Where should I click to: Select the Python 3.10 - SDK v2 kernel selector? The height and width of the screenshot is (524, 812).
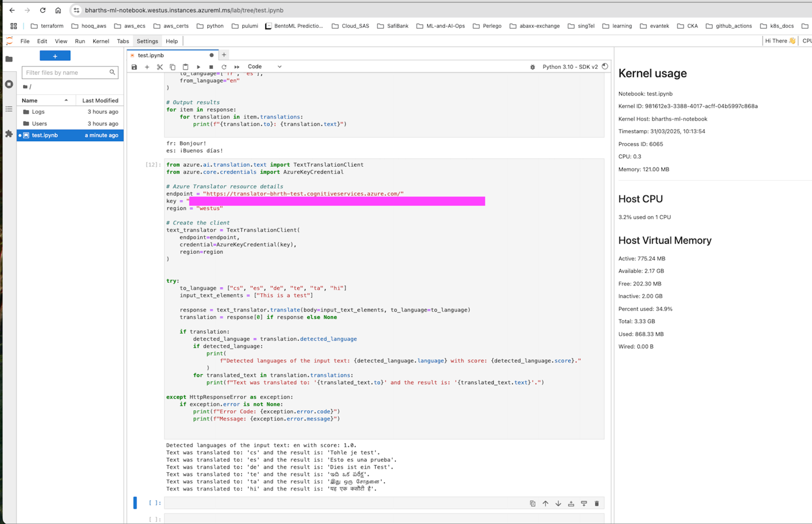(570, 67)
